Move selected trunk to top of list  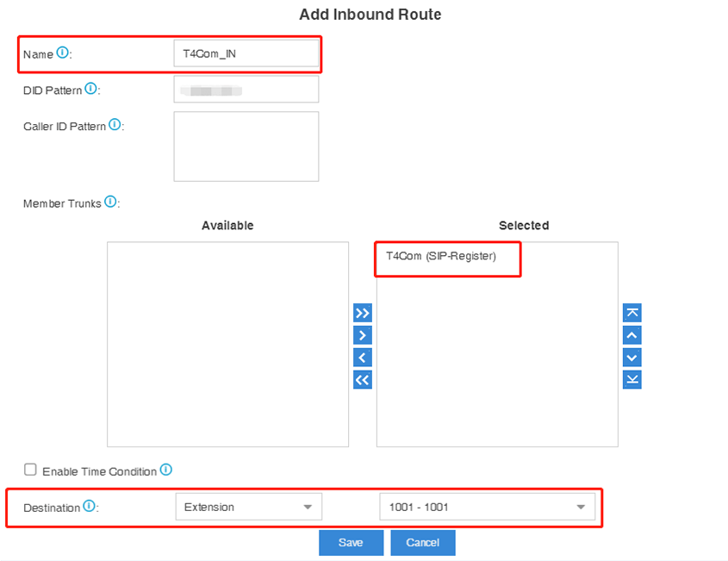click(x=632, y=313)
